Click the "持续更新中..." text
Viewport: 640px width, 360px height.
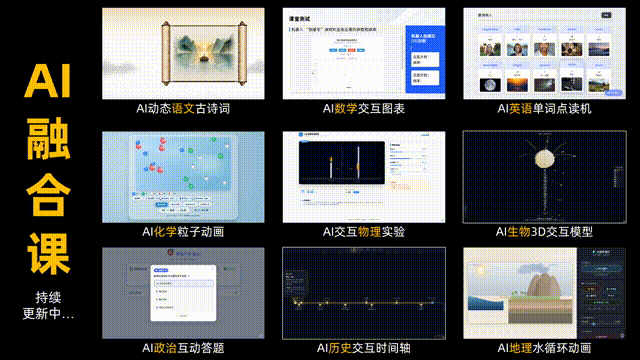tap(48, 305)
